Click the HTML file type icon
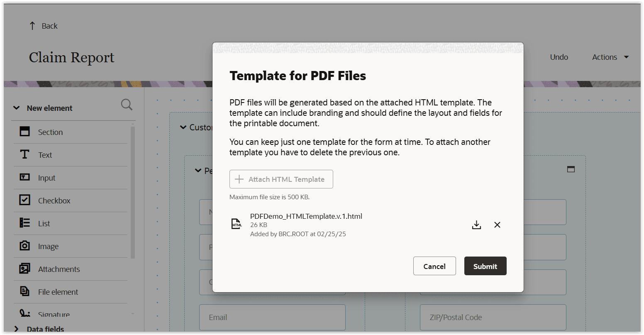644x335 pixels. click(237, 224)
